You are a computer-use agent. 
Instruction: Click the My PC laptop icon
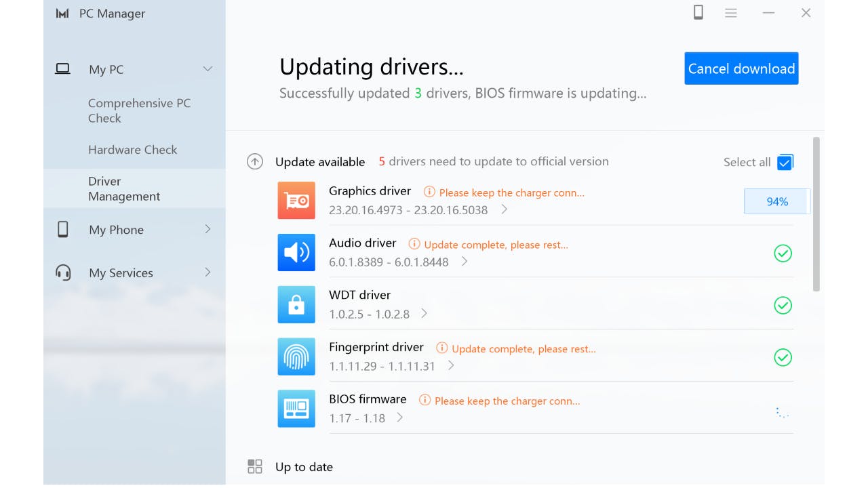(63, 68)
